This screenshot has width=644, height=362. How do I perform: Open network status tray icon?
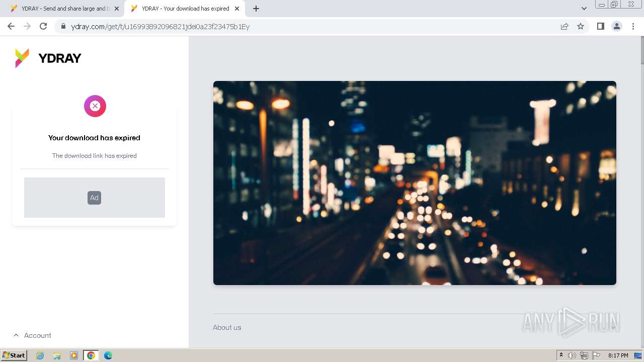(584, 355)
